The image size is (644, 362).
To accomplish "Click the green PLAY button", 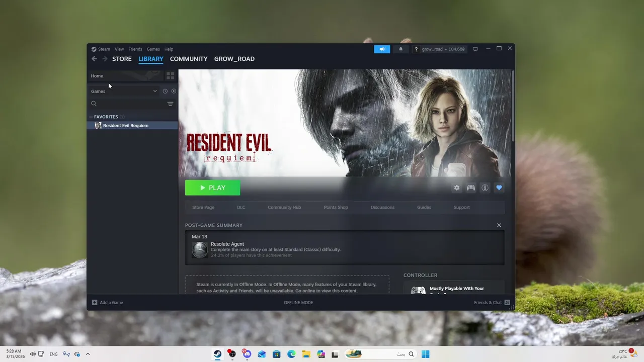I will pos(212,188).
